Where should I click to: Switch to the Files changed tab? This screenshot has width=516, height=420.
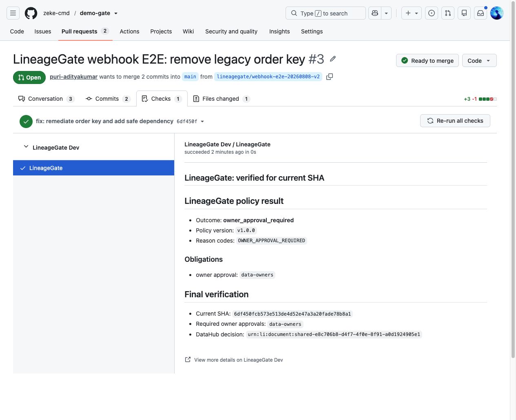[221, 99]
